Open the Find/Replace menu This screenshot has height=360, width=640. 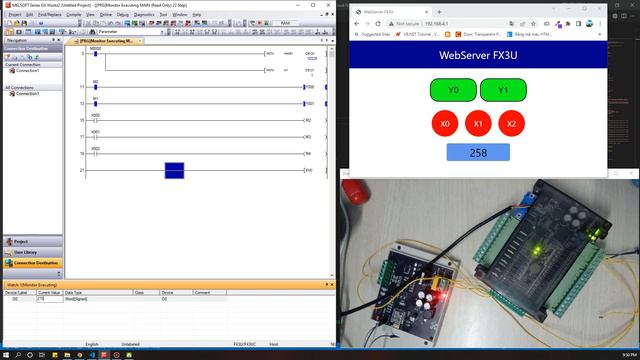click(x=49, y=15)
